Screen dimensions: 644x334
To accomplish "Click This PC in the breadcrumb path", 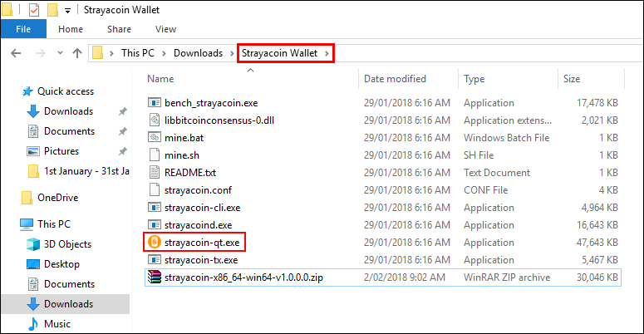I will click(138, 53).
